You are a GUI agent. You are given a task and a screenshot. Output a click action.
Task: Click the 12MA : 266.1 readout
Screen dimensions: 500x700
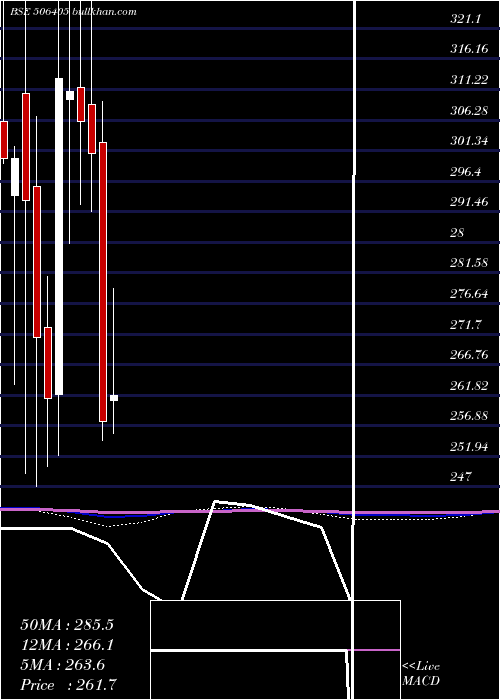click(67, 645)
